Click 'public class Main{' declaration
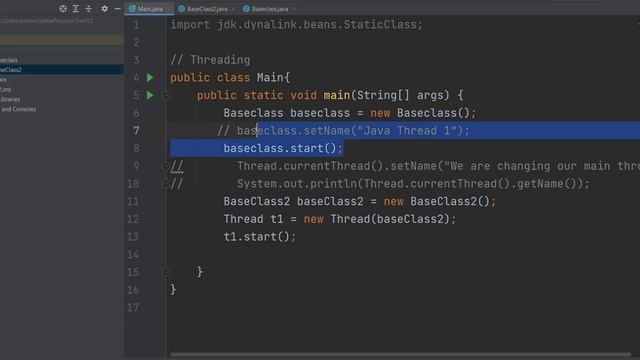The image size is (640, 360). (x=230, y=78)
